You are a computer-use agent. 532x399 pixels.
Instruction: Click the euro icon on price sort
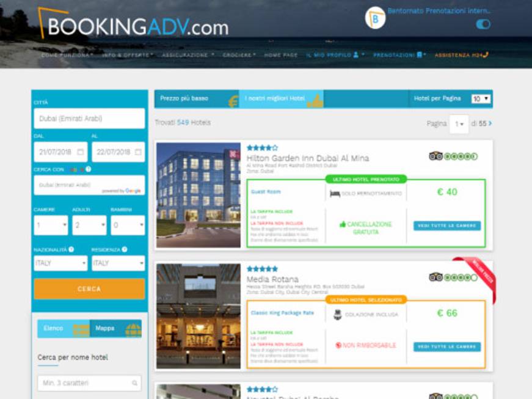point(233,101)
